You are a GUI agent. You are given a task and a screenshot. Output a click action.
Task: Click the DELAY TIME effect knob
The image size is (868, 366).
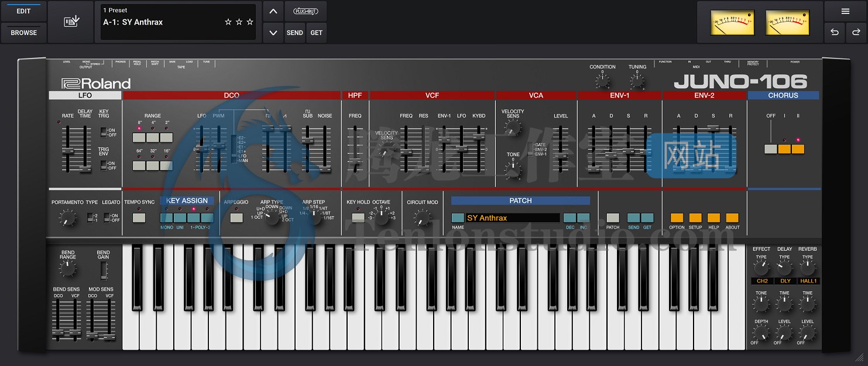784,304
